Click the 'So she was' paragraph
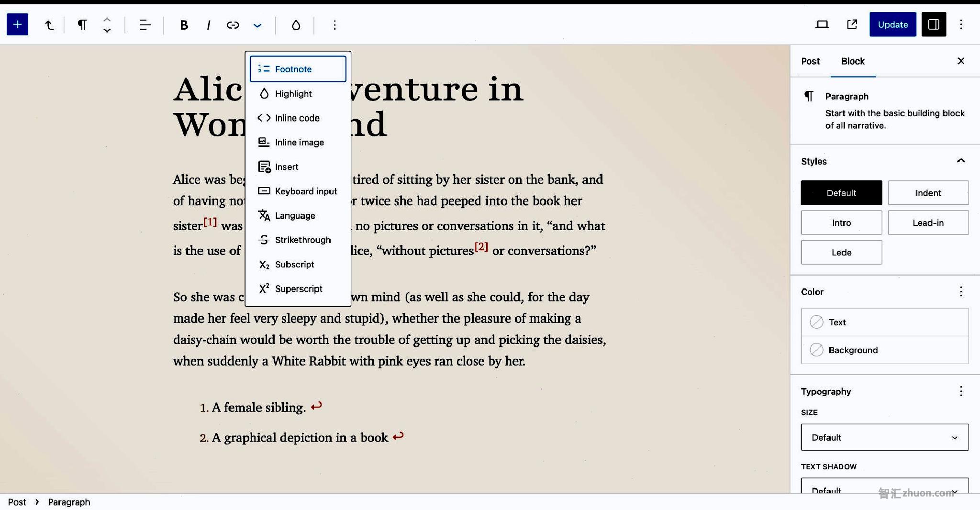The width and height of the screenshot is (980, 510). [390, 329]
